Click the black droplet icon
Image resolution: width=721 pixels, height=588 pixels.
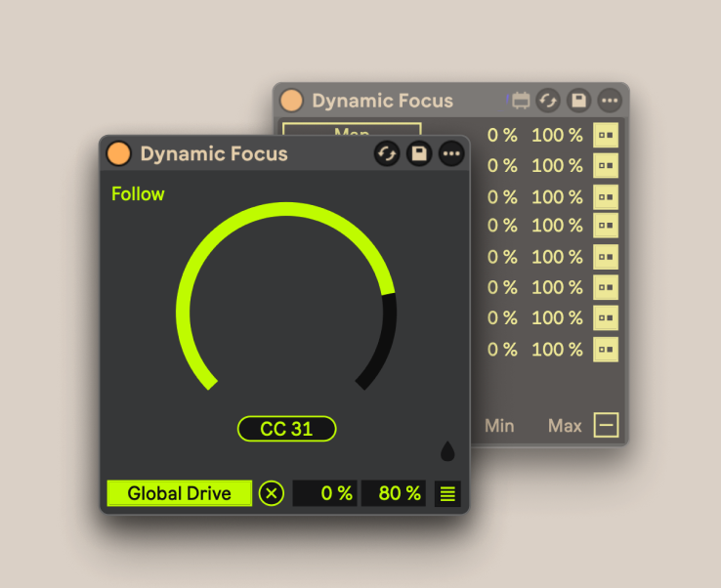(x=447, y=451)
